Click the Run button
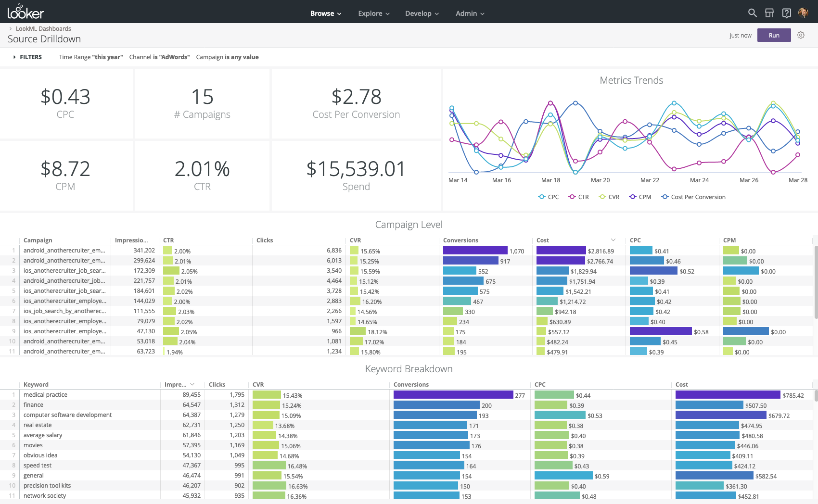The image size is (818, 504). pos(774,35)
